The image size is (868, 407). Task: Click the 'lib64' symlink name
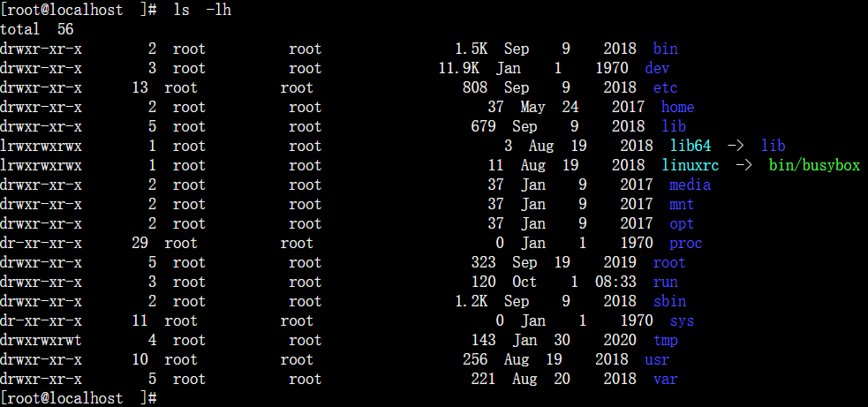point(691,146)
